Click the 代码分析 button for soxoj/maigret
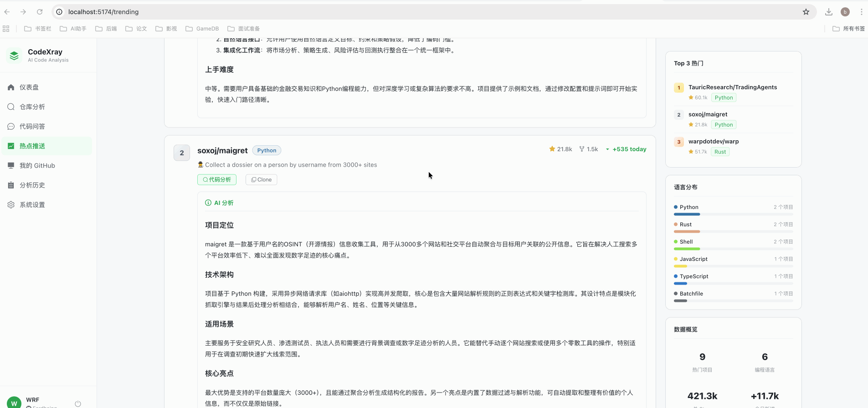Screen dimensions: 868x408 pyautogui.click(x=217, y=179)
